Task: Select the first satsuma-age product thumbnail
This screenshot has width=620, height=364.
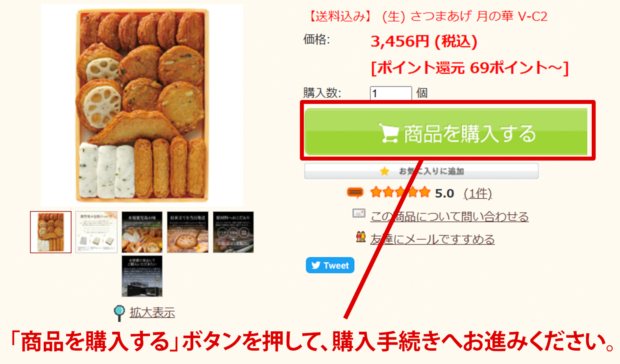Action: [51, 232]
